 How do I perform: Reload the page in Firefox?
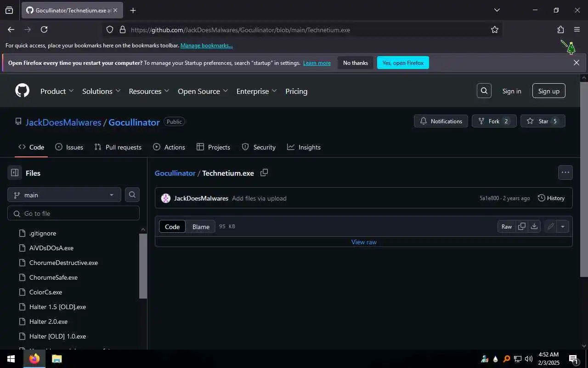(44, 29)
